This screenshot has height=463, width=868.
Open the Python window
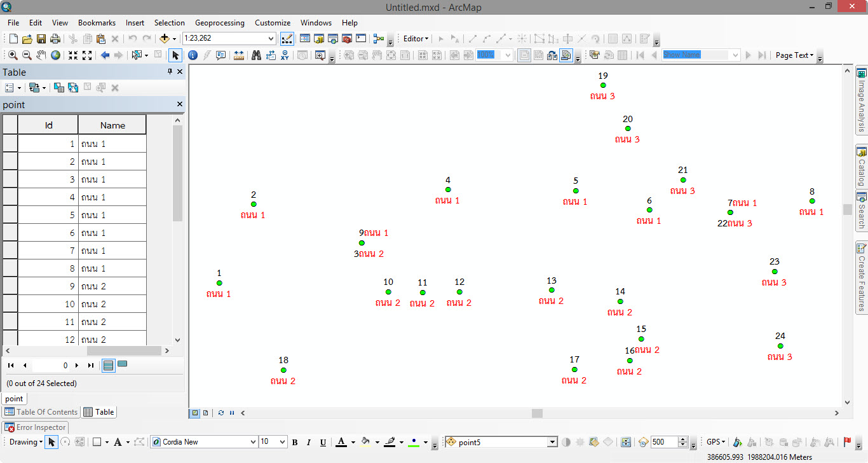click(360, 39)
